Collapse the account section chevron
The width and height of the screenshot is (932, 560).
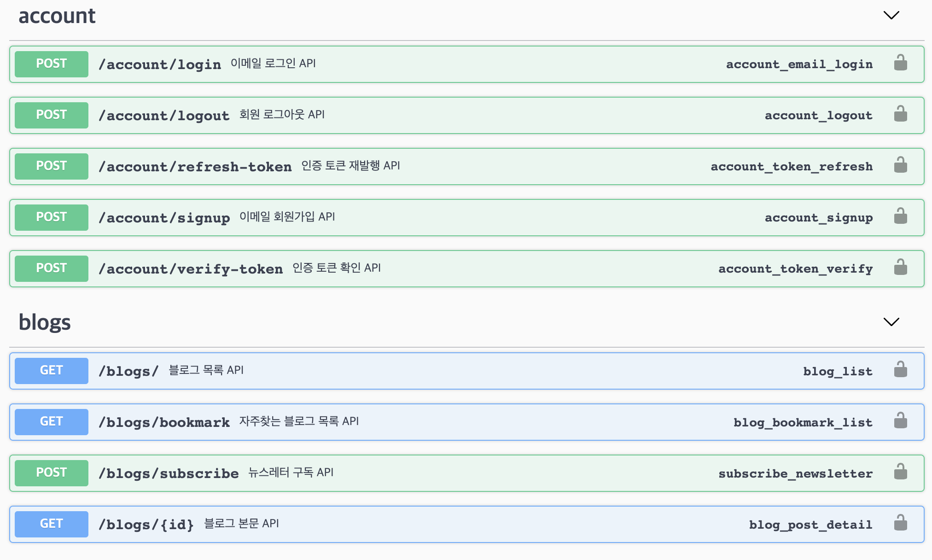pyautogui.click(x=891, y=16)
